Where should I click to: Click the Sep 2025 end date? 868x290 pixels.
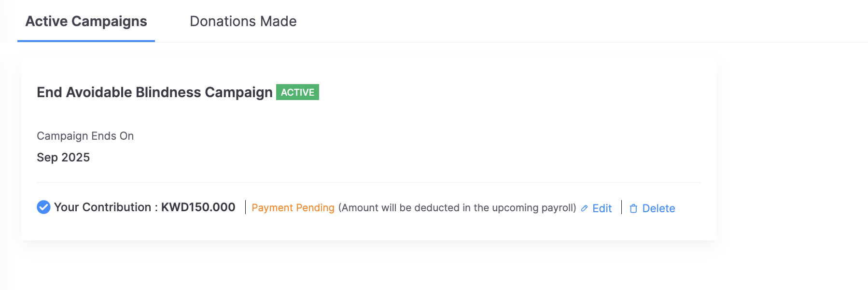click(x=63, y=158)
